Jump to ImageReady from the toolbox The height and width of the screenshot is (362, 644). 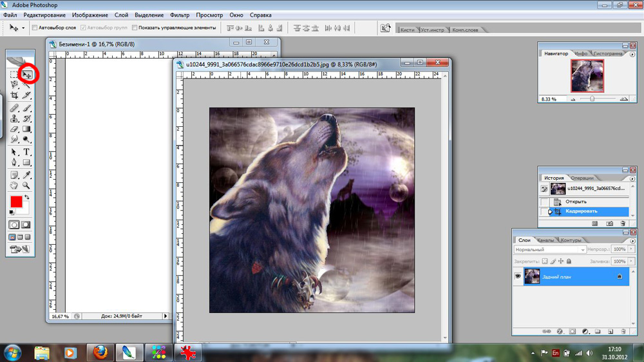pyautogui.click(x=20, y=249)
